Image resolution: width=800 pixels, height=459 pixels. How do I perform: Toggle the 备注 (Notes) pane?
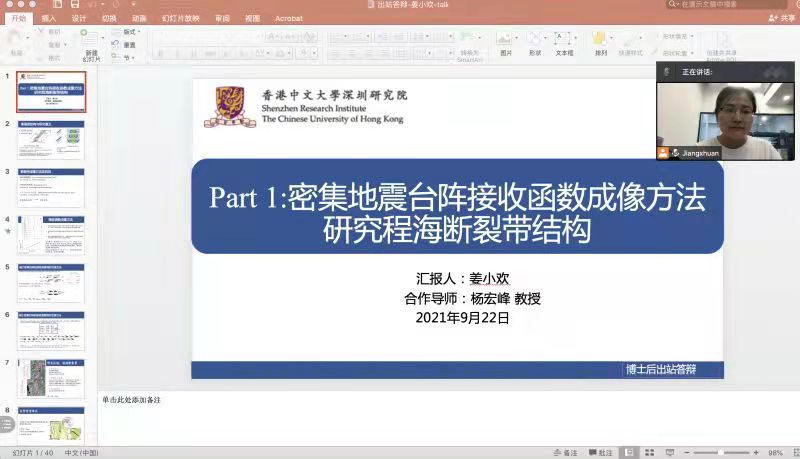565,452
